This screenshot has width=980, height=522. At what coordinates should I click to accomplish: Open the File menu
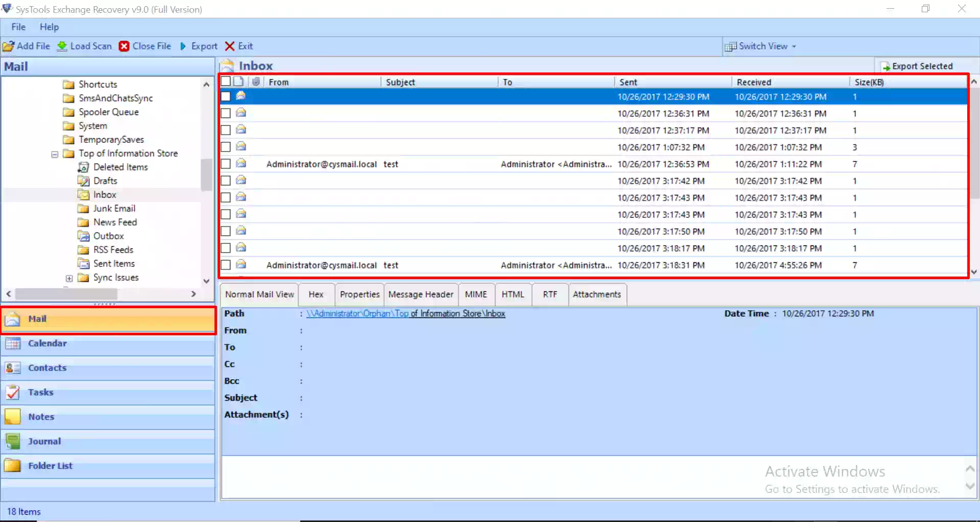[18, 27]
